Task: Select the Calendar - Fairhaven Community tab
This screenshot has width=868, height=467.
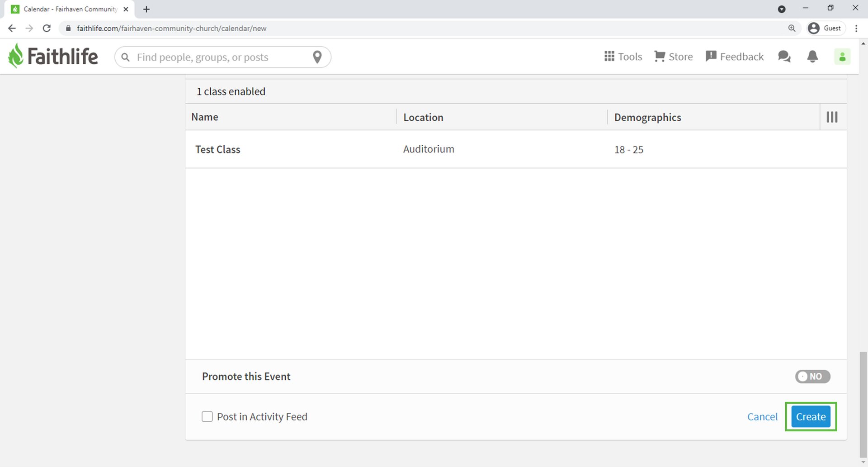Action: 70,9
